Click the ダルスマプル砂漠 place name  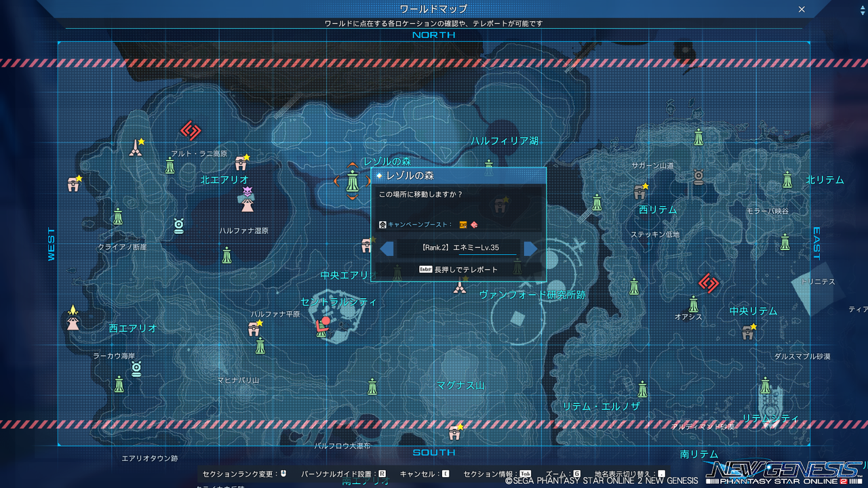[802, 357]
